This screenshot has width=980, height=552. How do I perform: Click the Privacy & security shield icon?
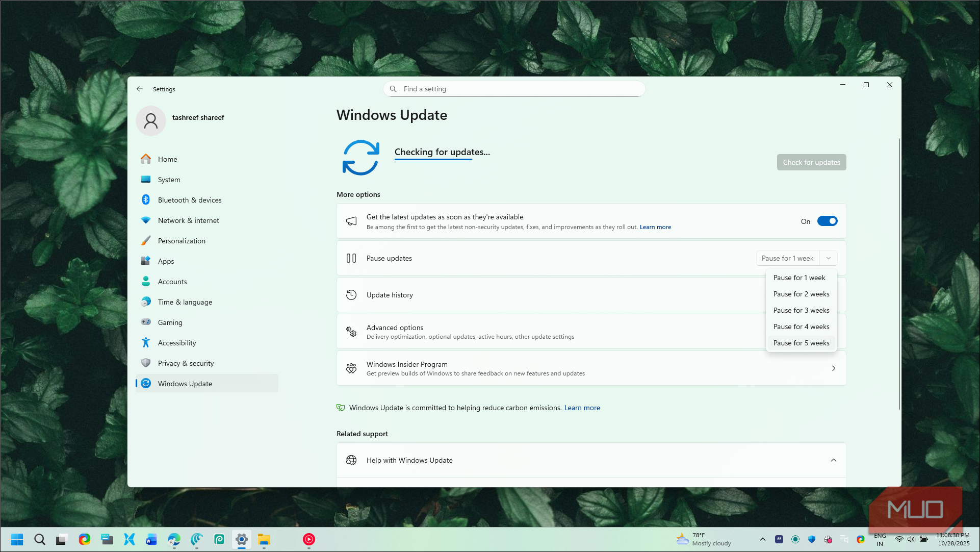(x=146, y=363)
